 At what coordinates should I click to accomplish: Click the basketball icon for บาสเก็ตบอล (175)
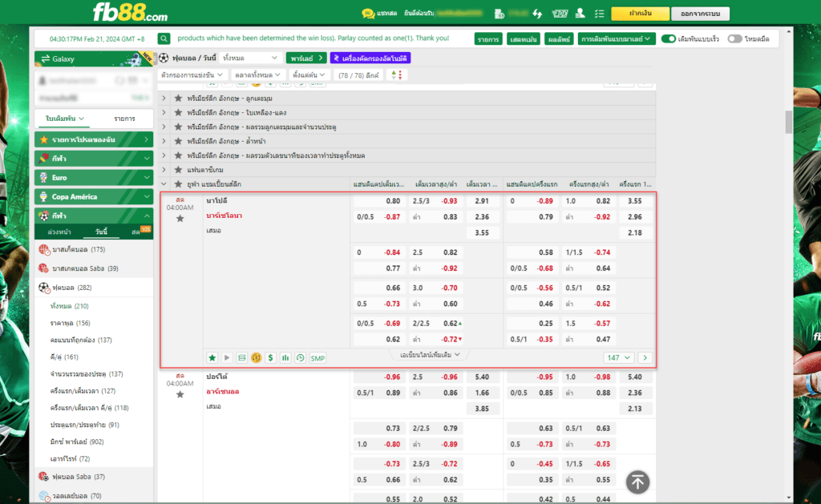click(44, 250)
